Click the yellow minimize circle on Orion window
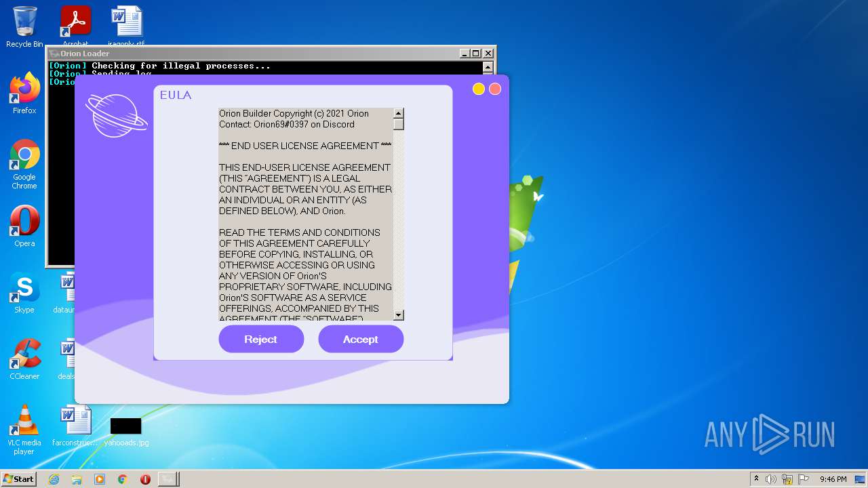The height and width of the screenshot is (488, 868). tap(479, 89)
